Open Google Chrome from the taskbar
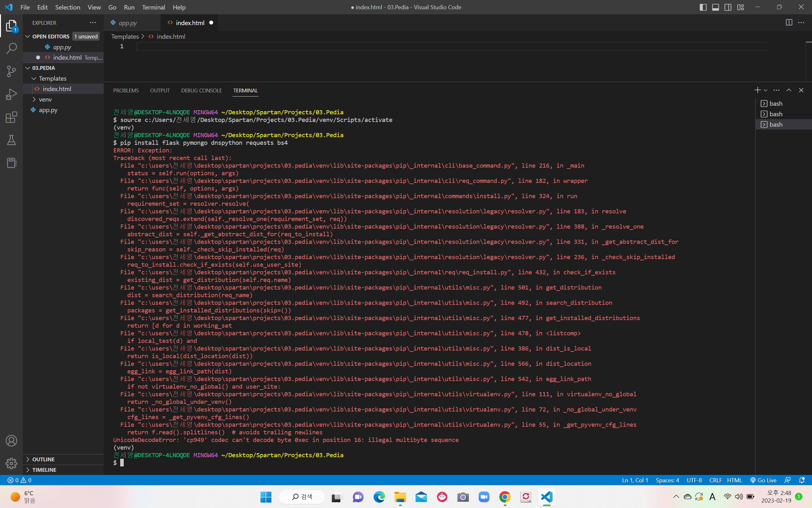The height and width of the screenshot is (508, 812). 505,497
